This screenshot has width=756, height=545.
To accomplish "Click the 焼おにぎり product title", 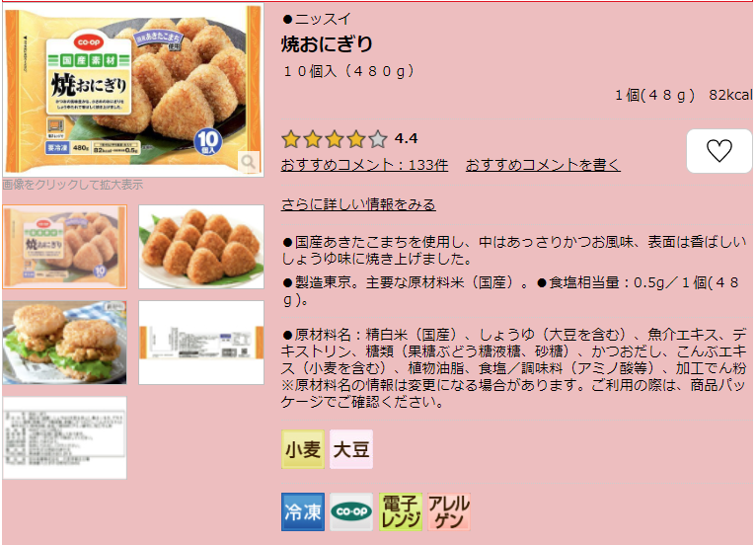I will click(x=327, y=43).
